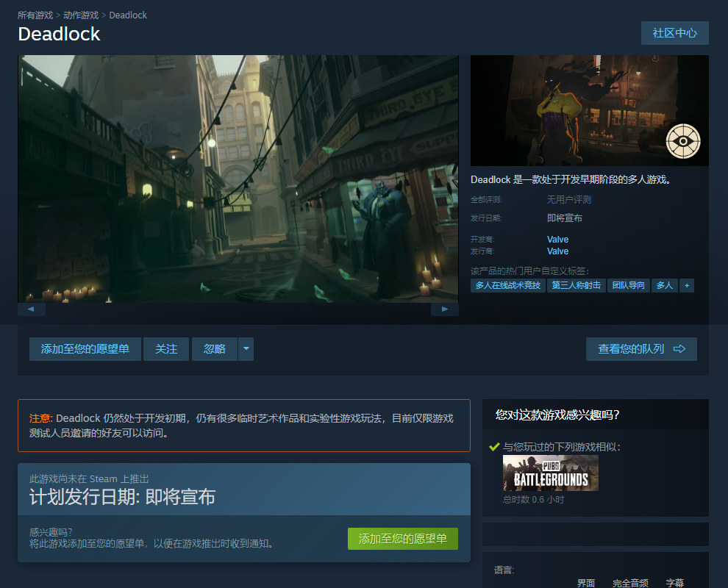Click the Deadlock page title
The image size is (728, 588).
59,34
